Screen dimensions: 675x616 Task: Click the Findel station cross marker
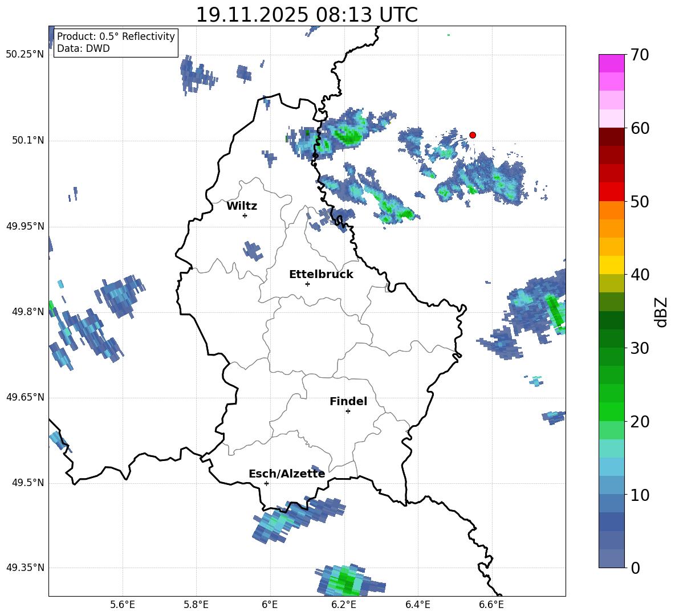(x=348, y=411)
